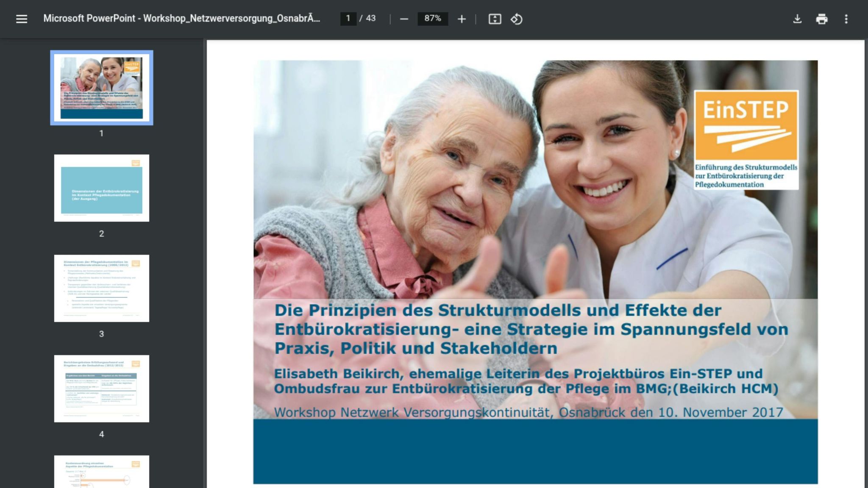Click the document title in the toolbar
Screen dimensions: 868x488
click(x=181, y=19)
